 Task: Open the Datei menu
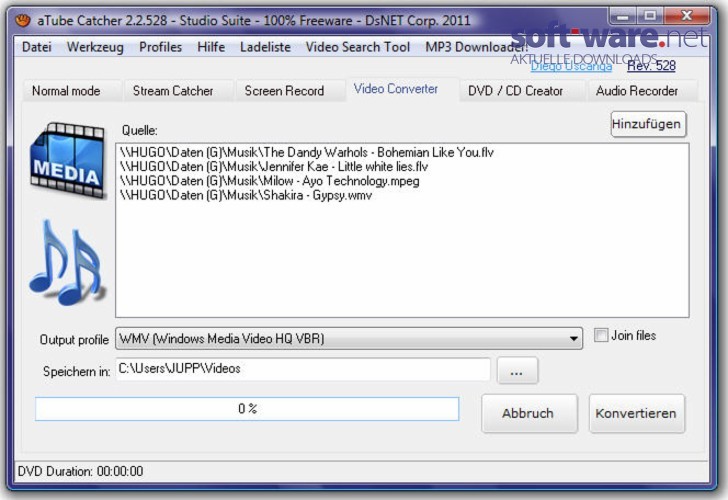click(x=37, y=47)
